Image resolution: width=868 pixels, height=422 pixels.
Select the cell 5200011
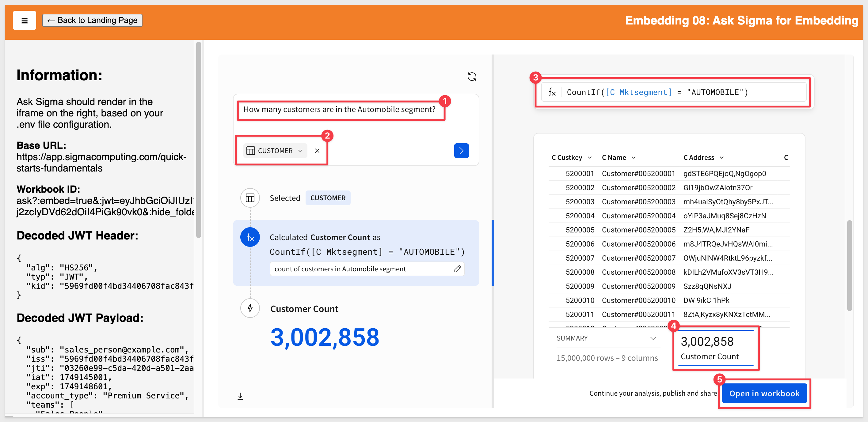pos(580,314)
